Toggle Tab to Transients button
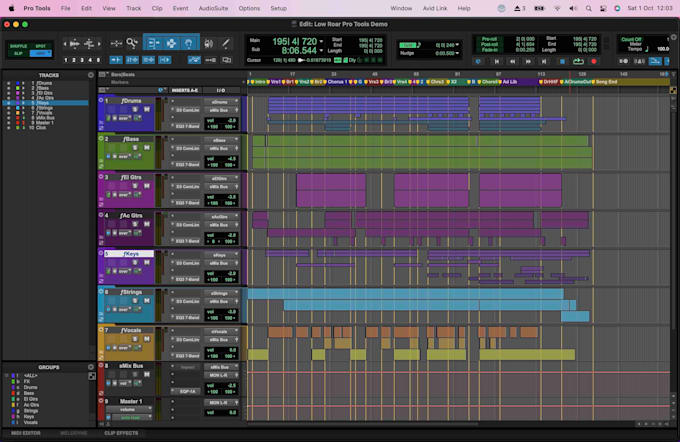The width and height of the screenshot is (680, 442). tap(115, 60)
